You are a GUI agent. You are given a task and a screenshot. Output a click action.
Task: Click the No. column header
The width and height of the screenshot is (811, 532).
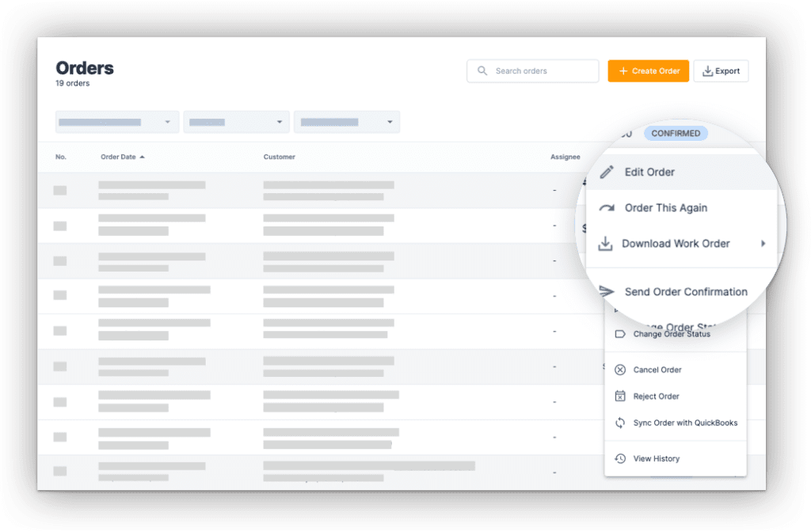(x=61, y=157)
